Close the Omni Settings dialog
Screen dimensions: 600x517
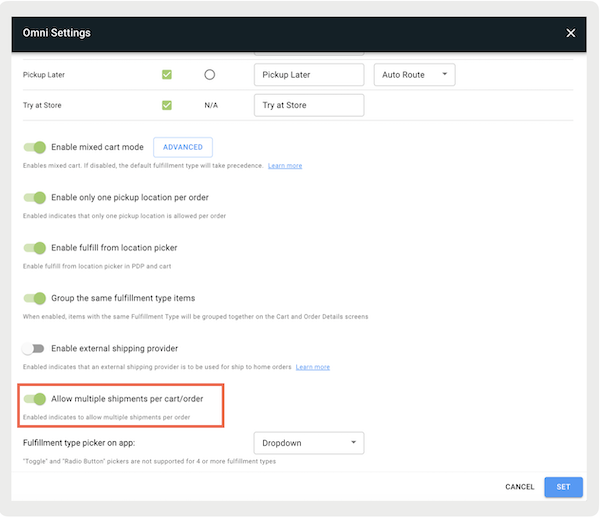pyautogui.click(x=571, y=33)
